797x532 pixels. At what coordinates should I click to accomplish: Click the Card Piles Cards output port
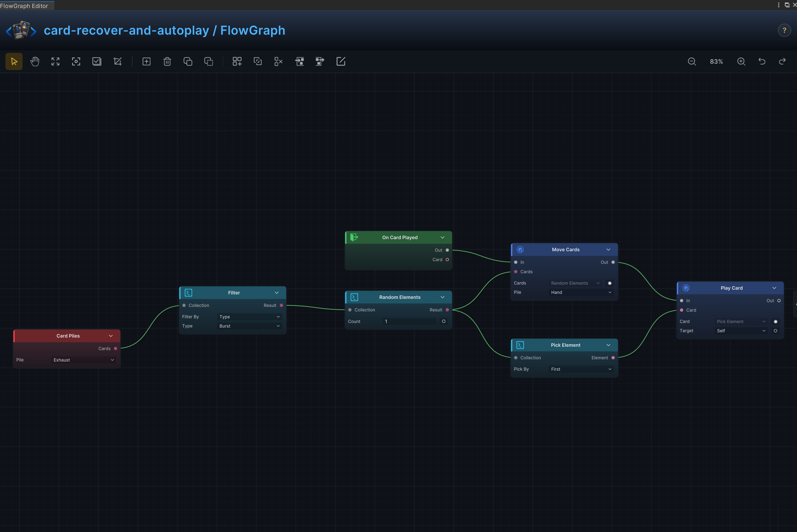(116, 348)
